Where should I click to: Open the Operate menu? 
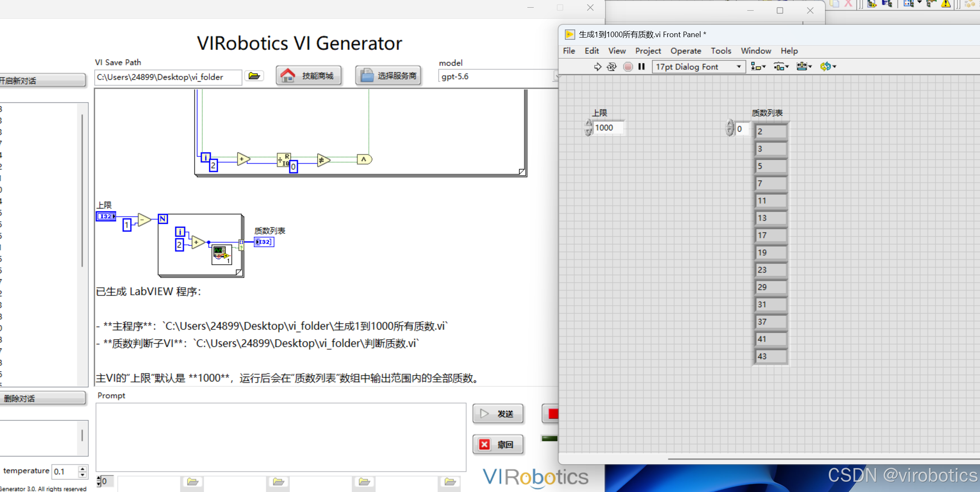(x=686, y=51)
